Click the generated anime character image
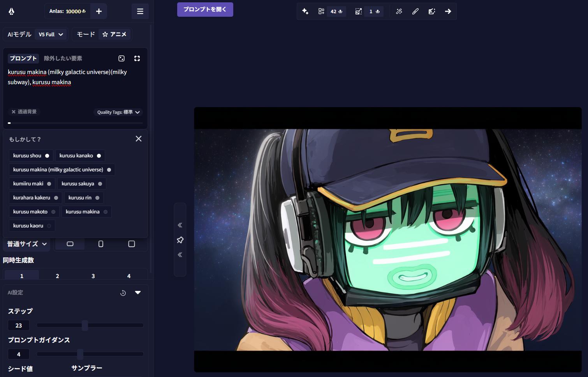This screenshot has width=588, height=377. click(x=388, y=240)
